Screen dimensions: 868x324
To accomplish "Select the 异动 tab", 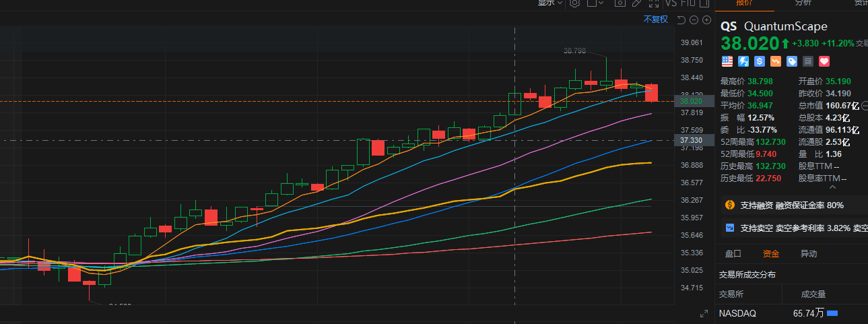I will click(x=809, y=254).
